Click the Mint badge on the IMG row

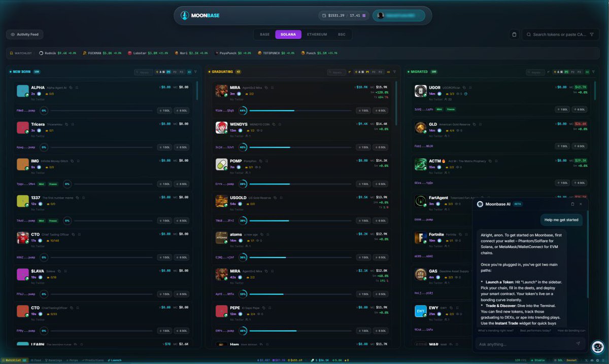[x=42, y=184]
